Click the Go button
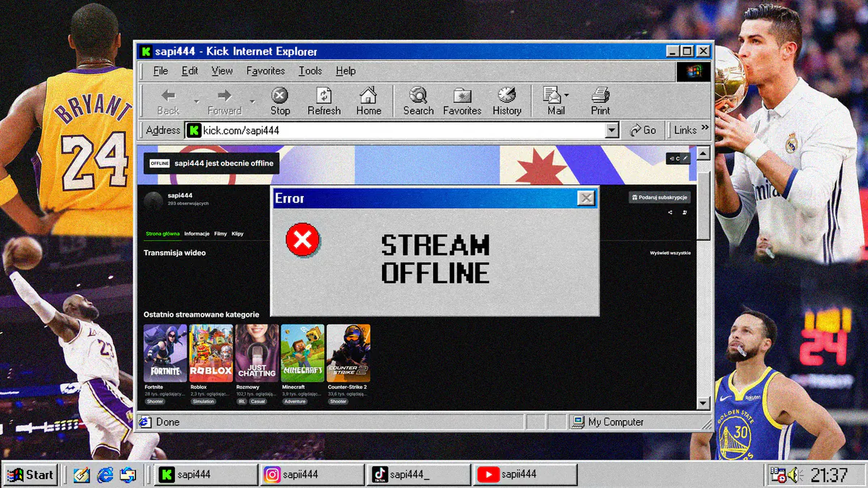The width and height of the screenshot is (868, 488). [642, 130]
